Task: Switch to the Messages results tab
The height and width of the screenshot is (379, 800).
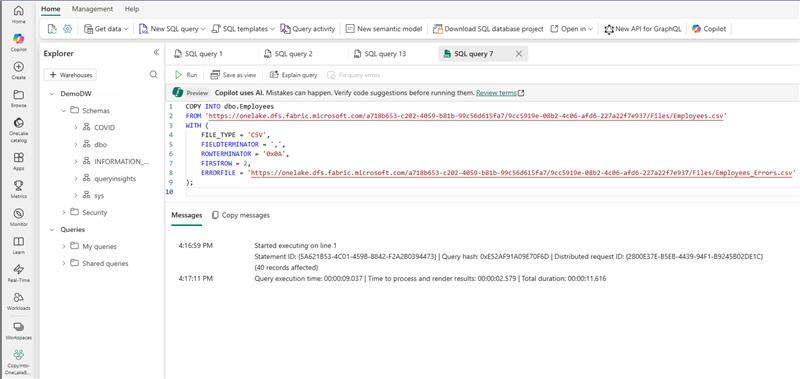Action: 187,215
